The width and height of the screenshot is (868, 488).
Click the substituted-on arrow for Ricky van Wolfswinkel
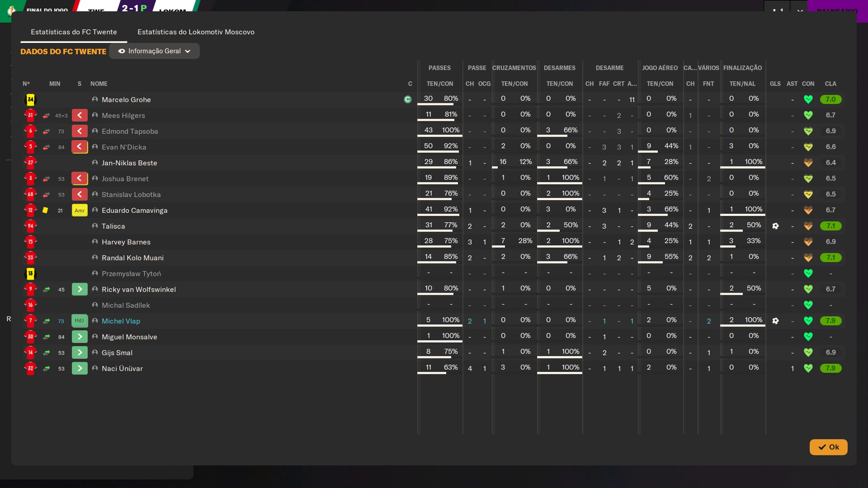(80, 289)
